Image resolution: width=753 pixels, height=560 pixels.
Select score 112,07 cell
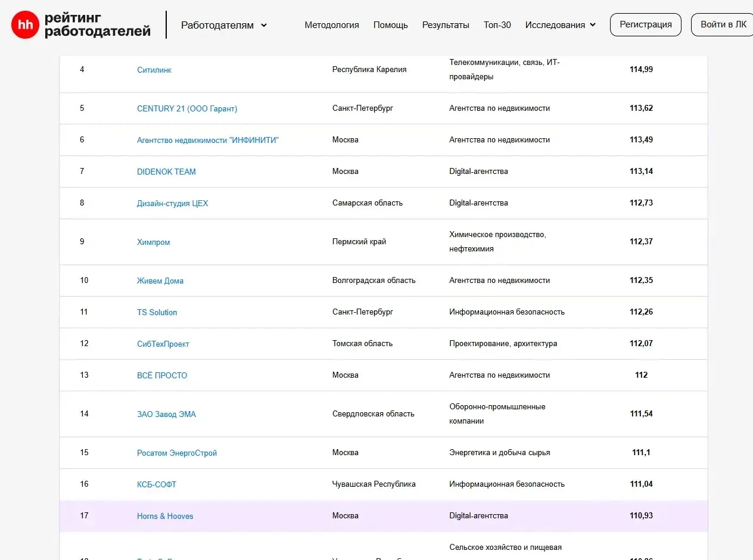pyautogui.click(x=641, y=343)
